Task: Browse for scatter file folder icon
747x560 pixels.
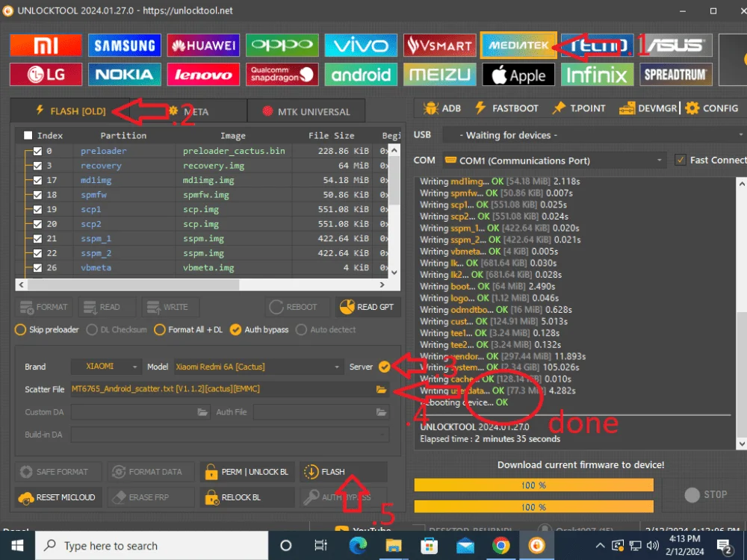Action: pyautogui.click(x=381, y=390)
